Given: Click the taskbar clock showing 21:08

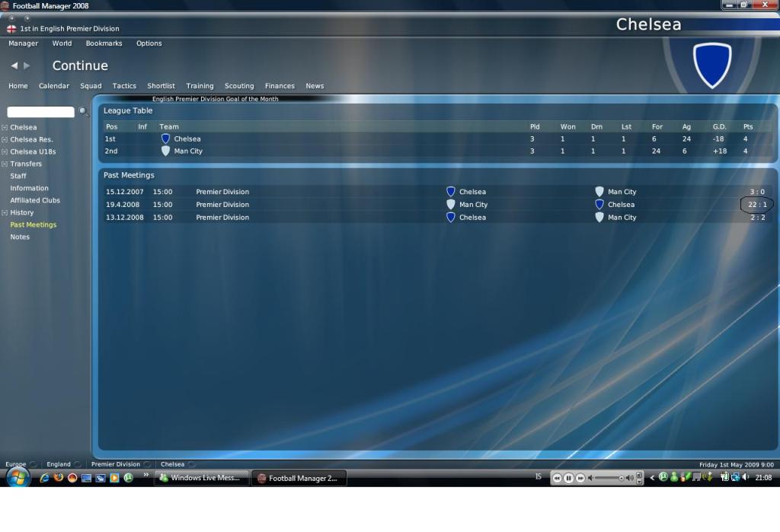Looking at the screenshot, I should point(763,477).
